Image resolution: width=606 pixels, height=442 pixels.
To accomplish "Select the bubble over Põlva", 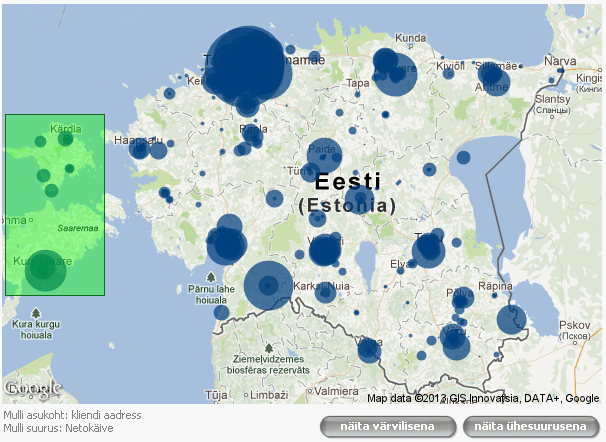I will pos(461,301).
